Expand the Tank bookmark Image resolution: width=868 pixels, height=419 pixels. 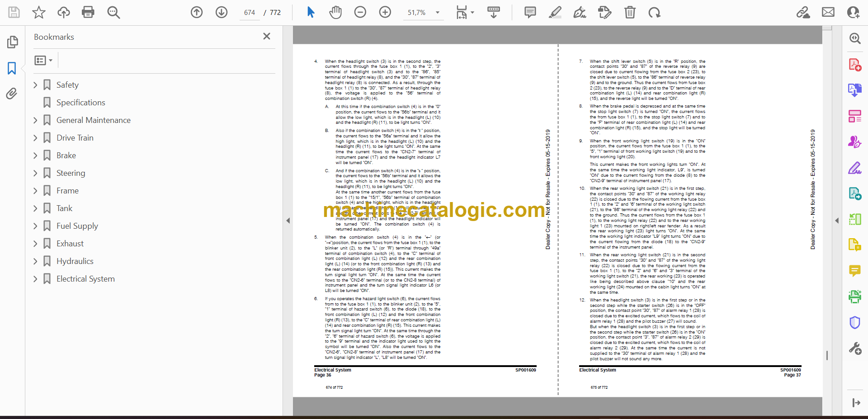pos(35,208)
